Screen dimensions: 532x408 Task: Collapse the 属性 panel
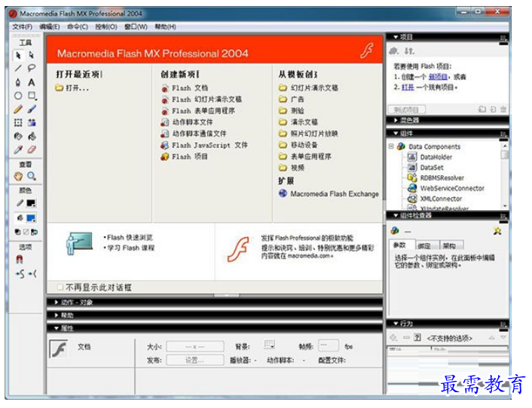57,328
